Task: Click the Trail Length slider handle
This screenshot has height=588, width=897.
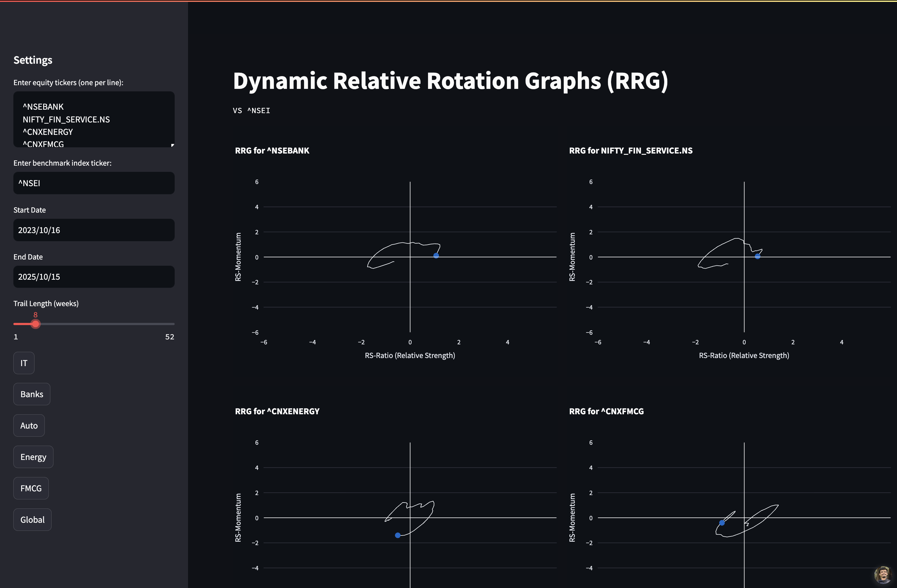Action: [x=35, y=324]
